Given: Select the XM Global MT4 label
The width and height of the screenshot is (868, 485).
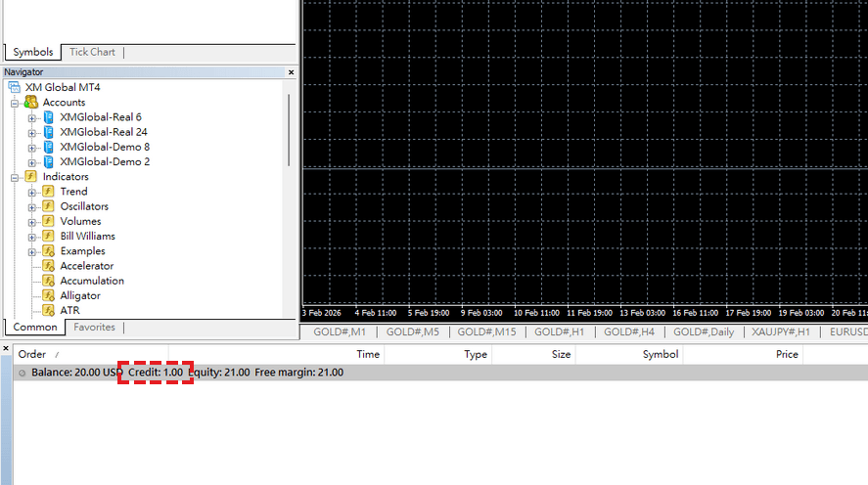Looking at the screenshot, I should pos(63,87).
